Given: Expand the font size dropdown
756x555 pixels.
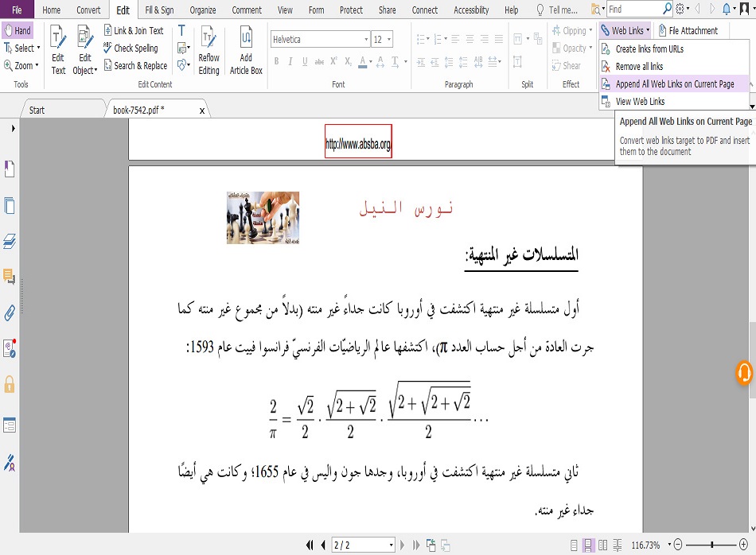Looking at the screenshot, I should click(x=388, y=40).
